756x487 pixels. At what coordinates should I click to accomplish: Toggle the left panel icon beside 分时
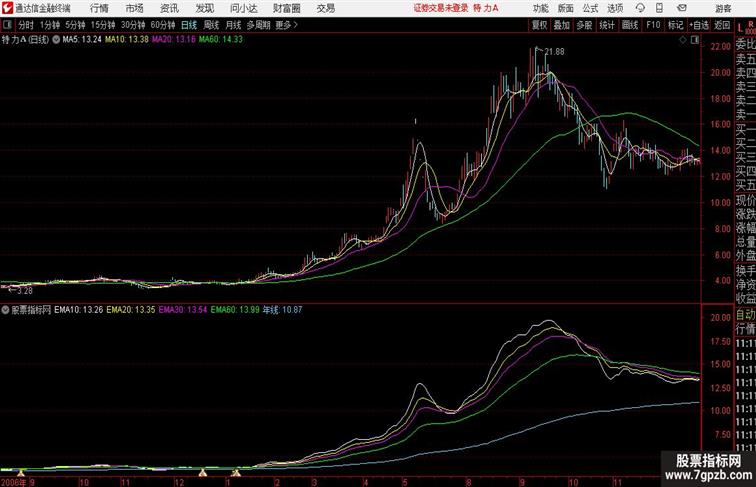[7, 25]
